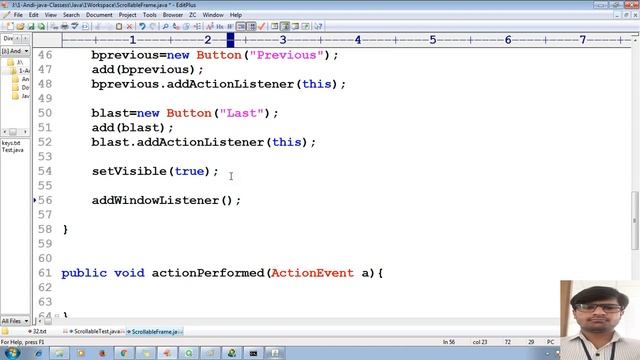Open the Document menu

(x=99, y=15)
